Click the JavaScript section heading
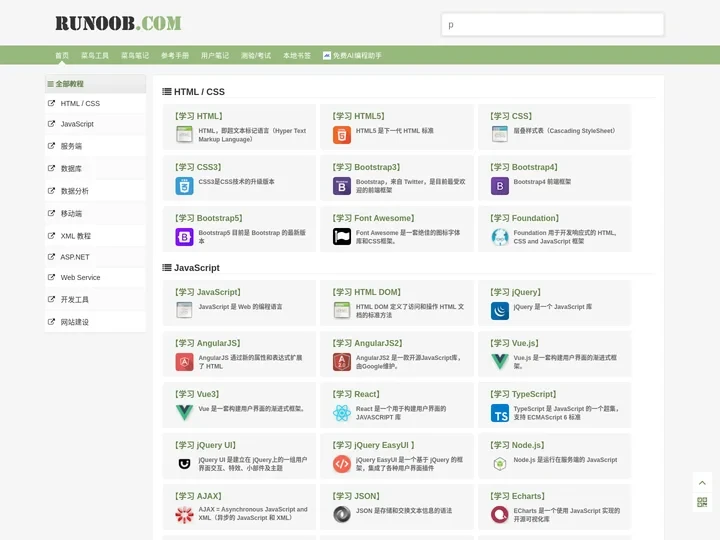Viewport: 720px width, 540px height. [191, 268]
